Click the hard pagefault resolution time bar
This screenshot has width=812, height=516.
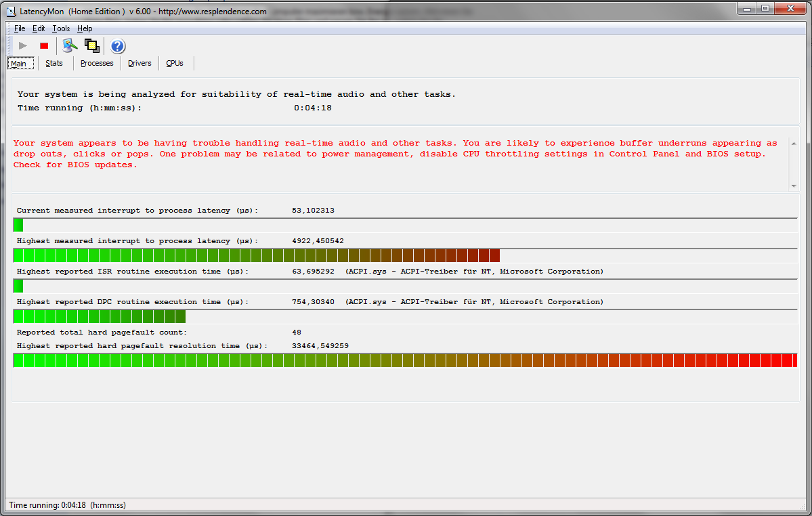click(x=405, y=360)
